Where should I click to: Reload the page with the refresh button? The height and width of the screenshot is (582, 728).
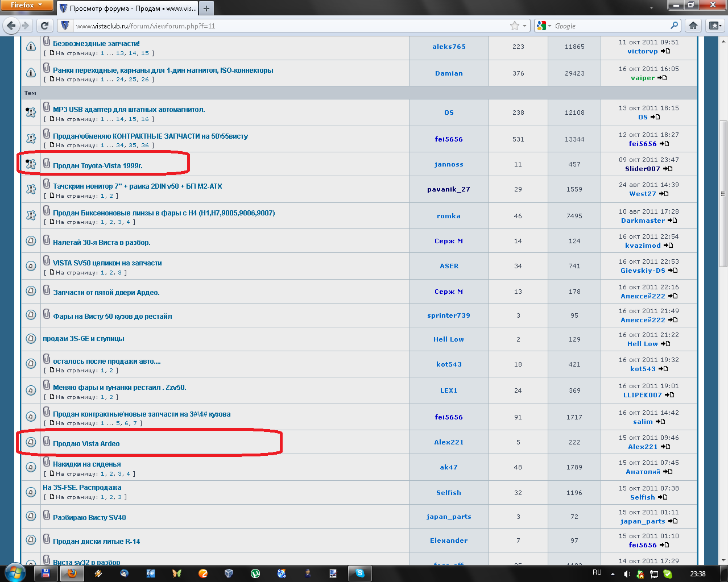44,26
